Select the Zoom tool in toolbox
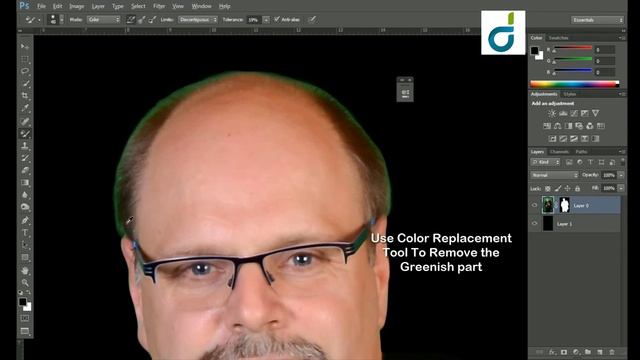 coord(24,282)
